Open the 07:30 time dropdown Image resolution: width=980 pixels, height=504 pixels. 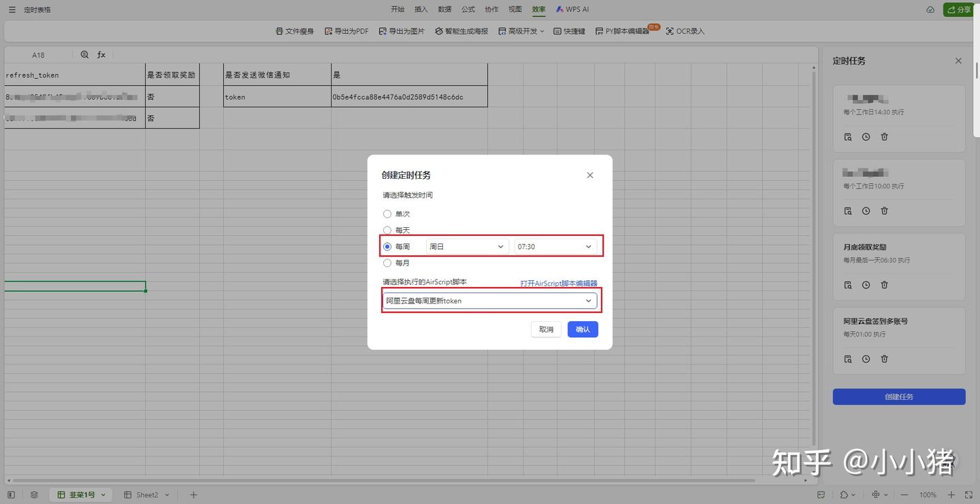tap(555, 247)
